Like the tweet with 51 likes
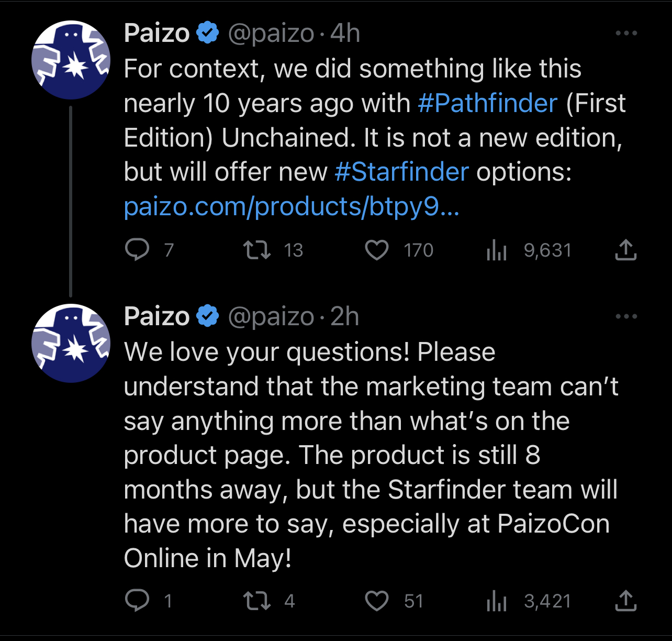 pos(377,601)
